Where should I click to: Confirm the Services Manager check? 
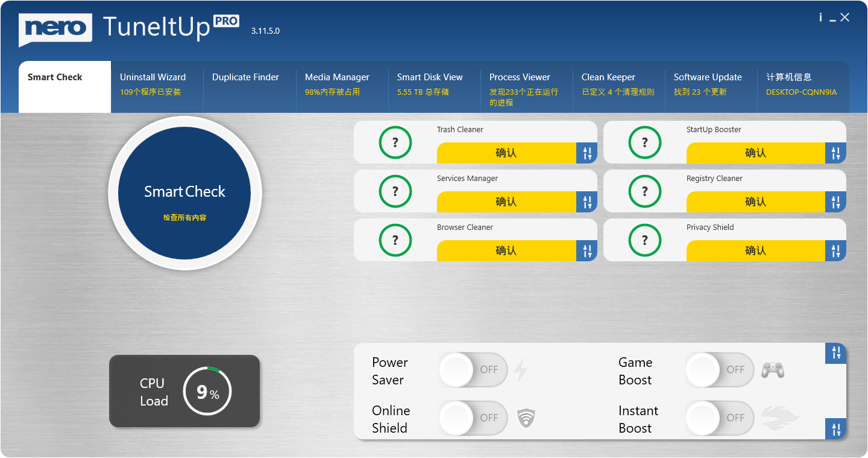[506, 202]
